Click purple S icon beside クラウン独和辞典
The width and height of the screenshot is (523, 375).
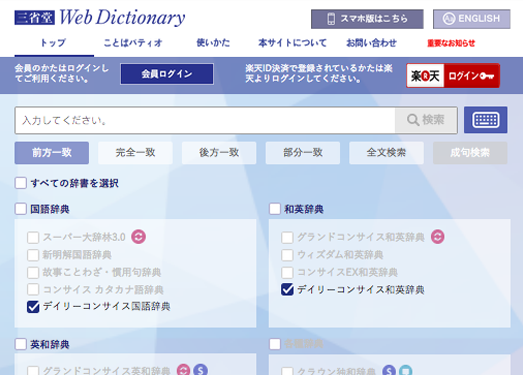pyautogui.click(x=389, y=370)
